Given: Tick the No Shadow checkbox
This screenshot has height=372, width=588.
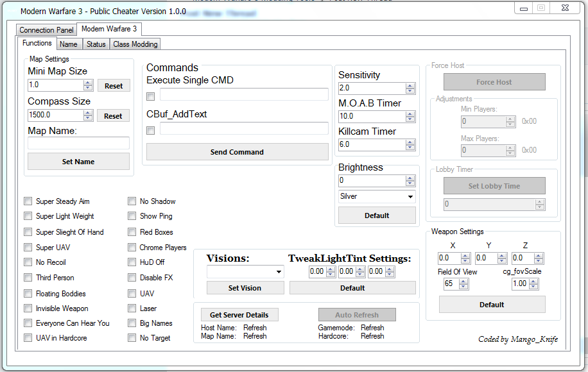Looking at the screenshot, I should click(x=132, y=201).
